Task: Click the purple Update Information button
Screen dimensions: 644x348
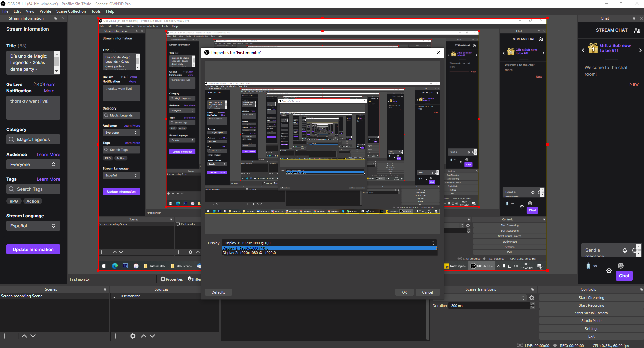Action: pos(33,249)
